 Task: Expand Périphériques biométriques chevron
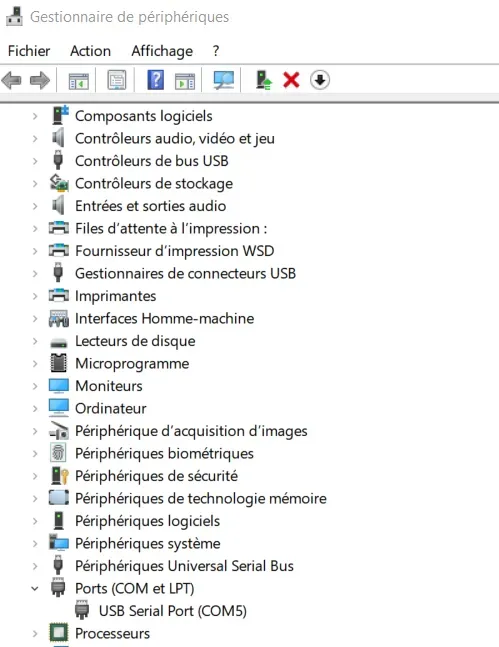tap(35, 453)
